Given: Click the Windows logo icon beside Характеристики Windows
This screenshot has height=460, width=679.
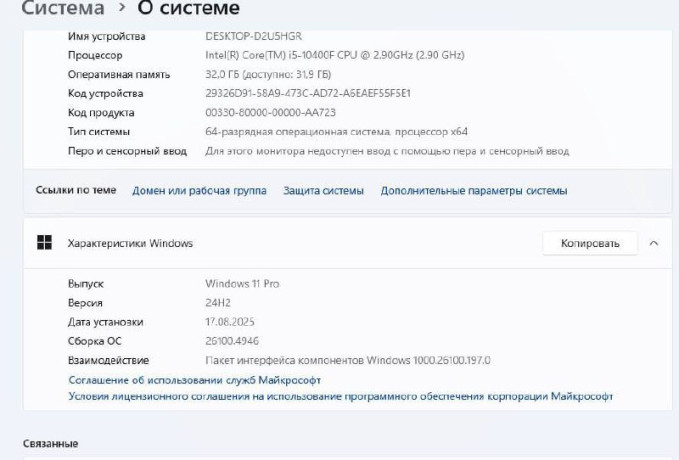Looking at the screenshot, I should click(44, 243).
